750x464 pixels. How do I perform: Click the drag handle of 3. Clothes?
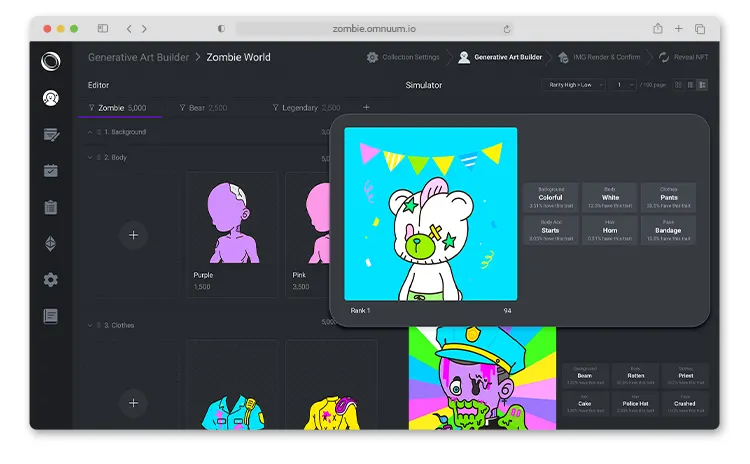99,325
